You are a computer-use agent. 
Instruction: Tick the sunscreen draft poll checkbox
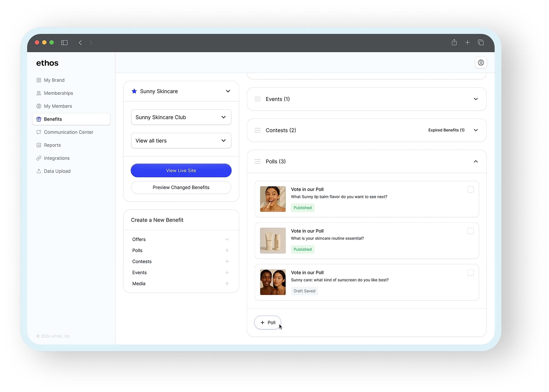470,272
